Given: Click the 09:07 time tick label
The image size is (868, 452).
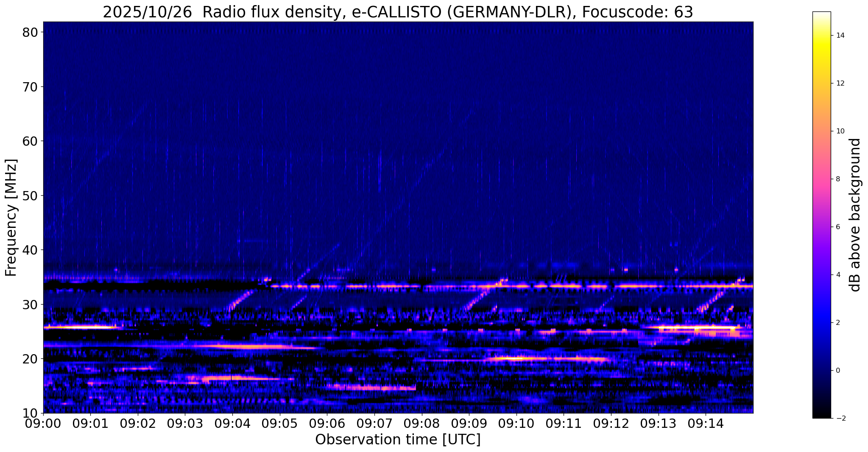Looking at the screenshot, I should 374,423.
